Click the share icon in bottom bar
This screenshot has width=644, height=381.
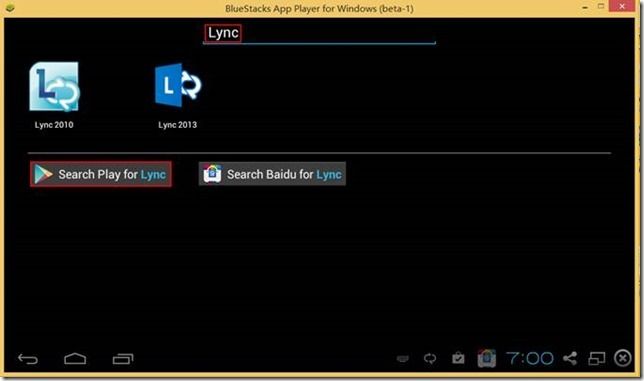(x=570, y=358)
